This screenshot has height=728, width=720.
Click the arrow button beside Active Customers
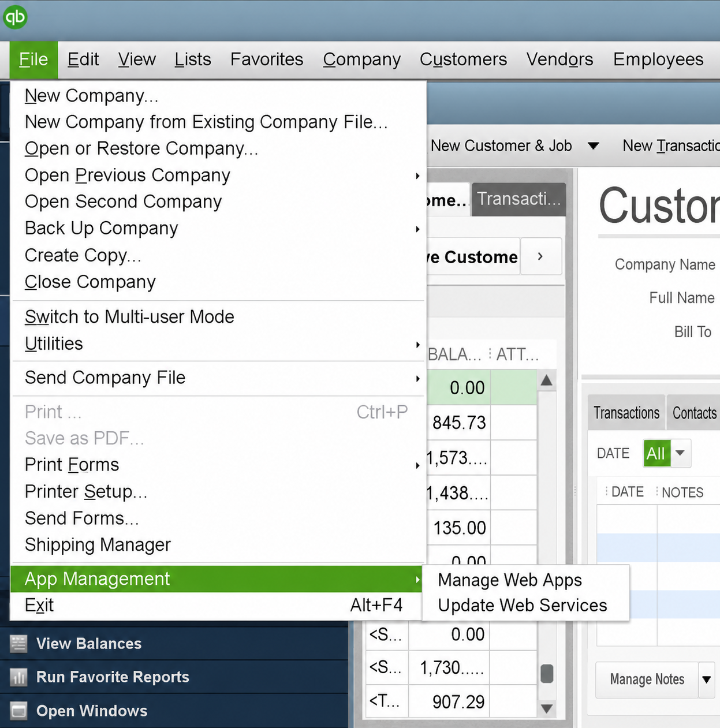coord(540,256)
